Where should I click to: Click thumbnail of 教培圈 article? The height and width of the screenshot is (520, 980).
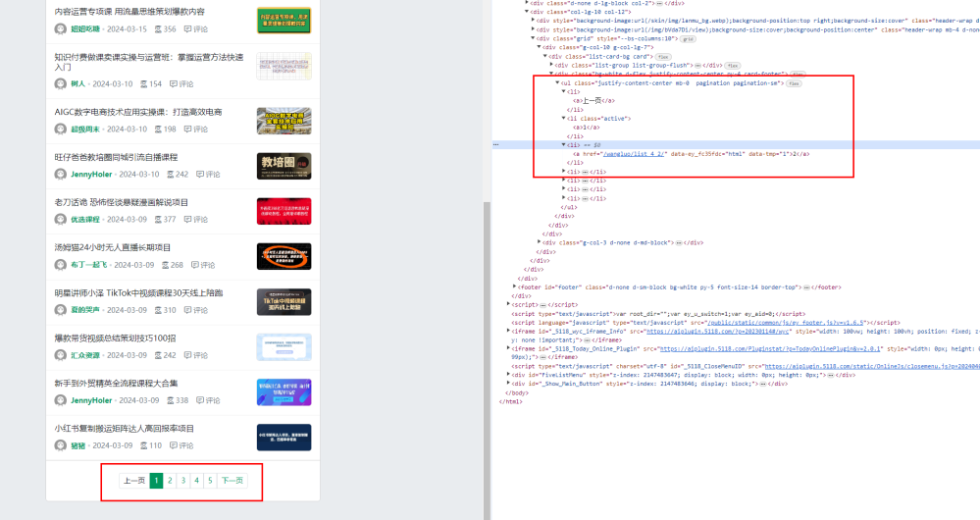pyautogui.click(x=284, y=166)
